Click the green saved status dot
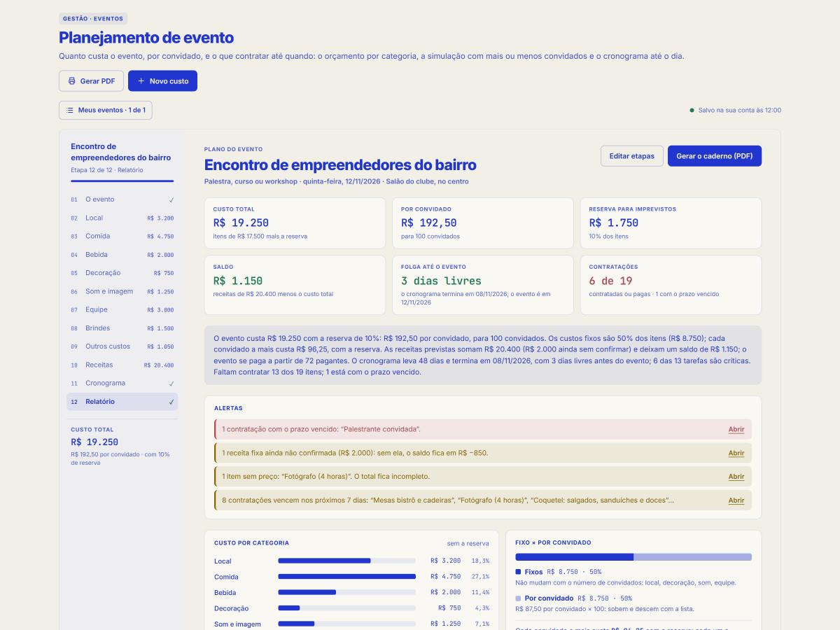The height and width of the screenshot is (630, 840). [692, 110]
